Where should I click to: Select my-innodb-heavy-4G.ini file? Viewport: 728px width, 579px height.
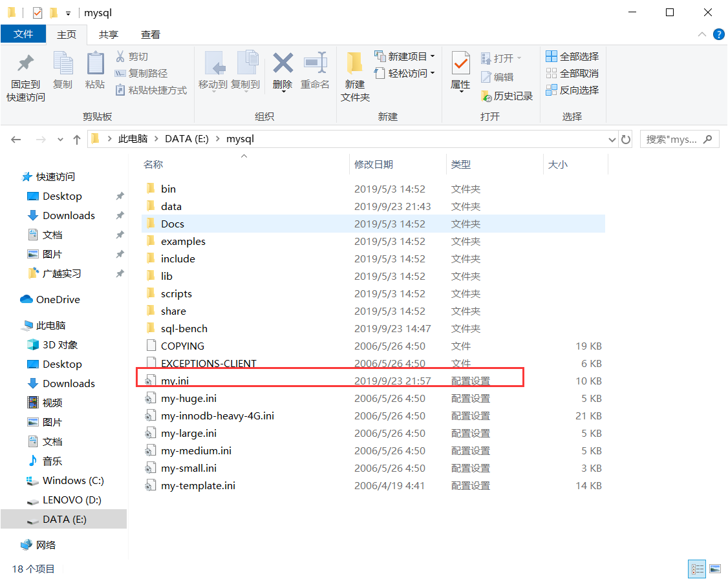(373, 416)
